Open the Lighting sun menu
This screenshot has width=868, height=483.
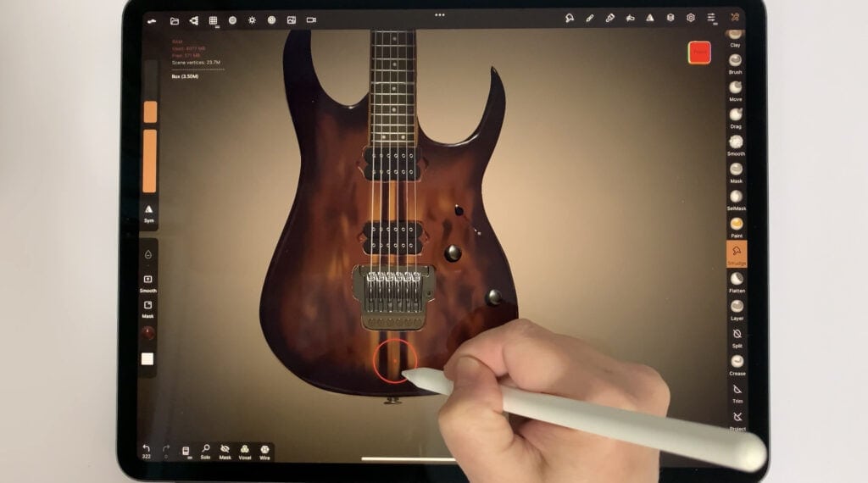(x=252, y=19)
